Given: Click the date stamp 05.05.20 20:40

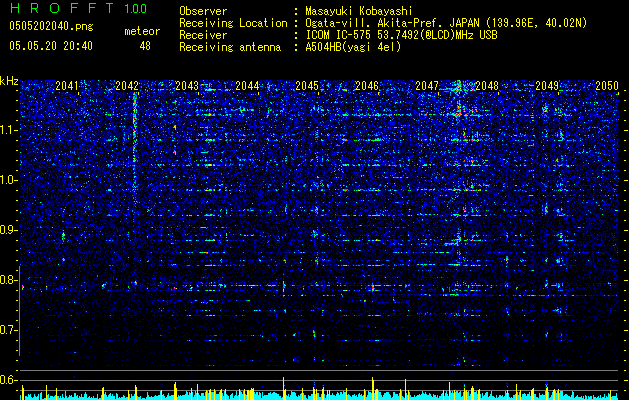Looking at the screenshot, I should pos(51,46).
